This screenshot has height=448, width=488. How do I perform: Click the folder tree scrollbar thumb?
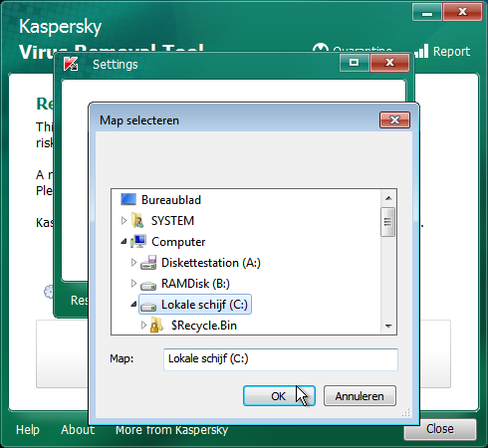[388, 222]
